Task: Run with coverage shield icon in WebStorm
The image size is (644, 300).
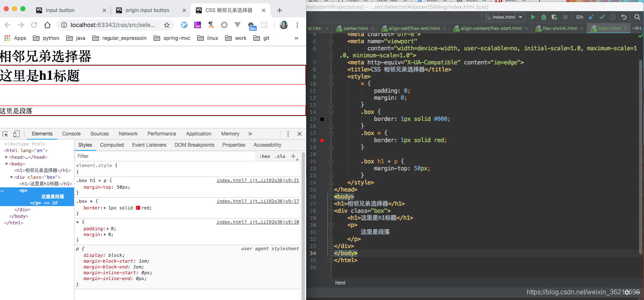Action: 555,17
